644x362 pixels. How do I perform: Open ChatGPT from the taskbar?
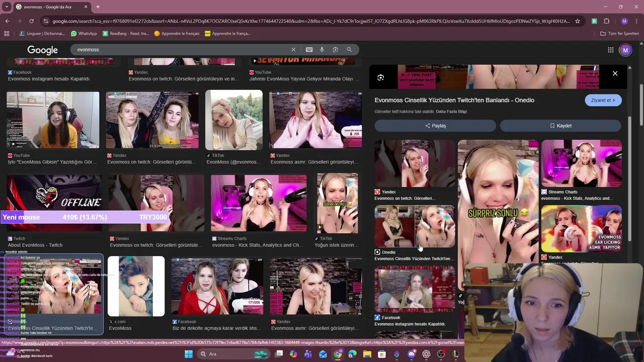point(426,354)
